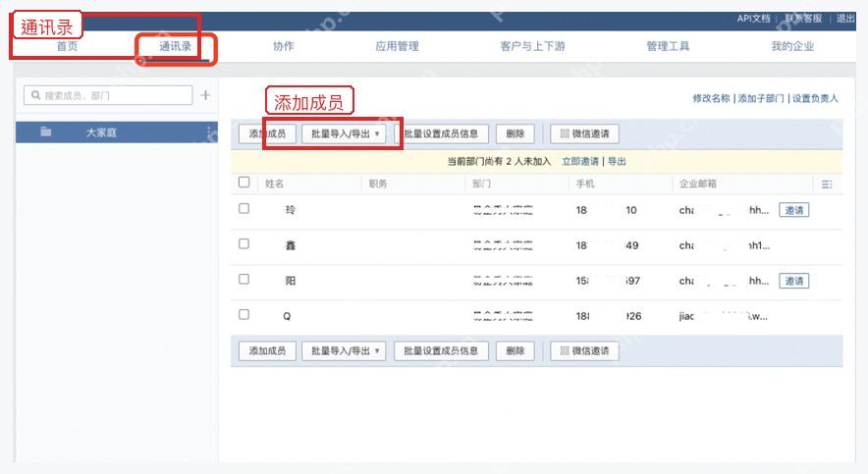Click the 导出 link in notice bar

coord(617,162)
